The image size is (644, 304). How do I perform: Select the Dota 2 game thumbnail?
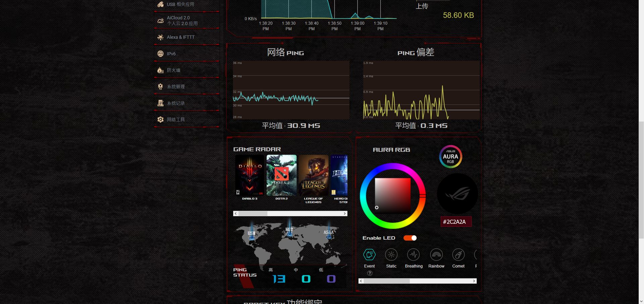[281, 175]
